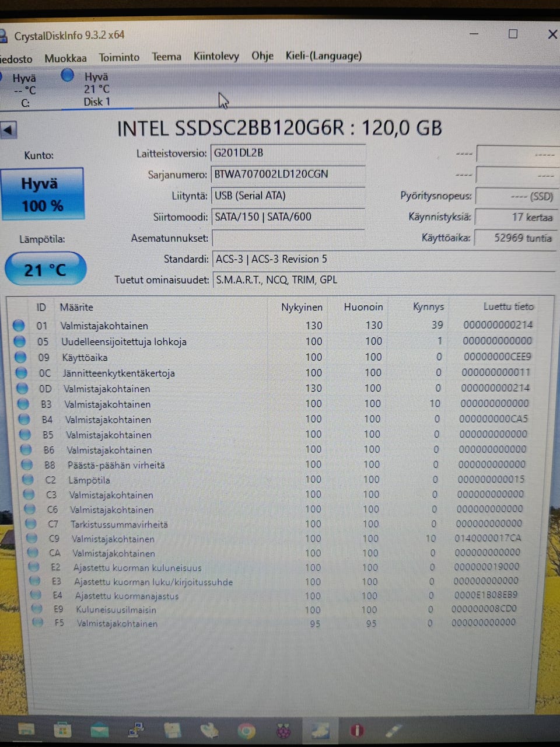Image resolution: width=560 pixels, height=747 pixels.
Task: Click status icon of attribute 09 Käyttöaika
Action: click(x=21, y=357)
